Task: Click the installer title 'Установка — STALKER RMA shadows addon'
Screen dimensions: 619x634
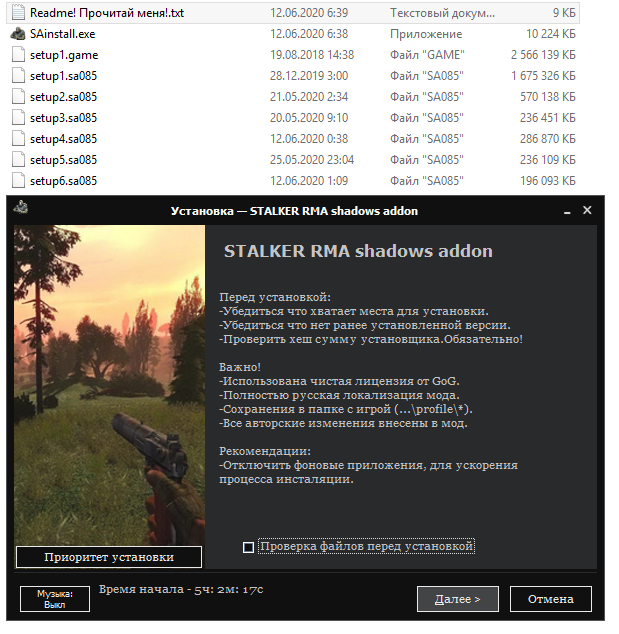Action: (x=294, y=211)
